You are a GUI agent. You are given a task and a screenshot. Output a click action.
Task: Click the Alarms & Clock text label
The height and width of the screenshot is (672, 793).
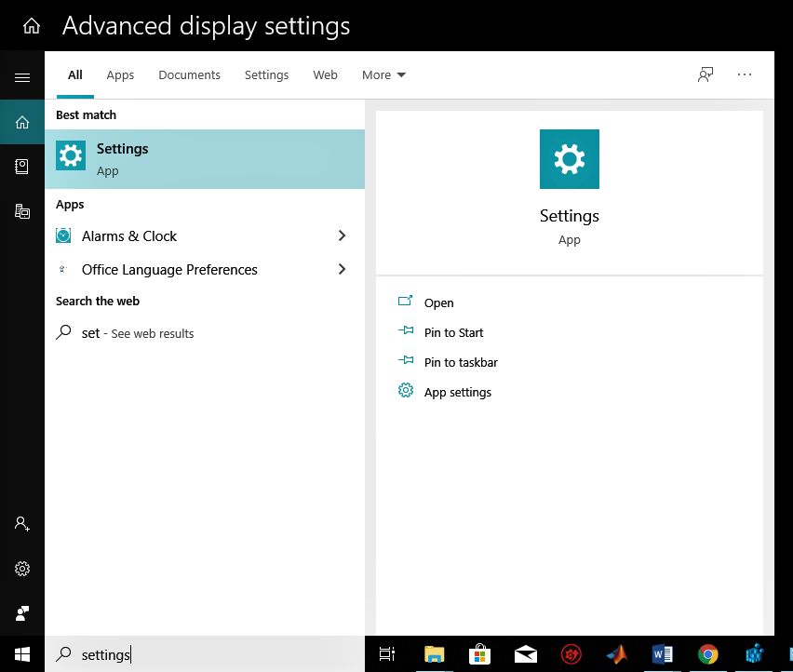pos(129,236)
